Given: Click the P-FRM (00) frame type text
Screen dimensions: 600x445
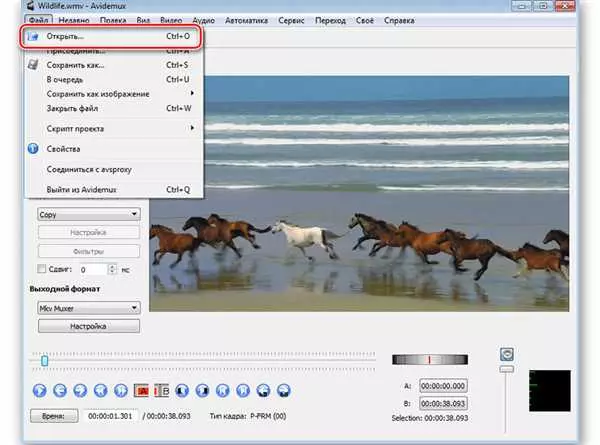Looking at the screenshot, I should 268,416.
